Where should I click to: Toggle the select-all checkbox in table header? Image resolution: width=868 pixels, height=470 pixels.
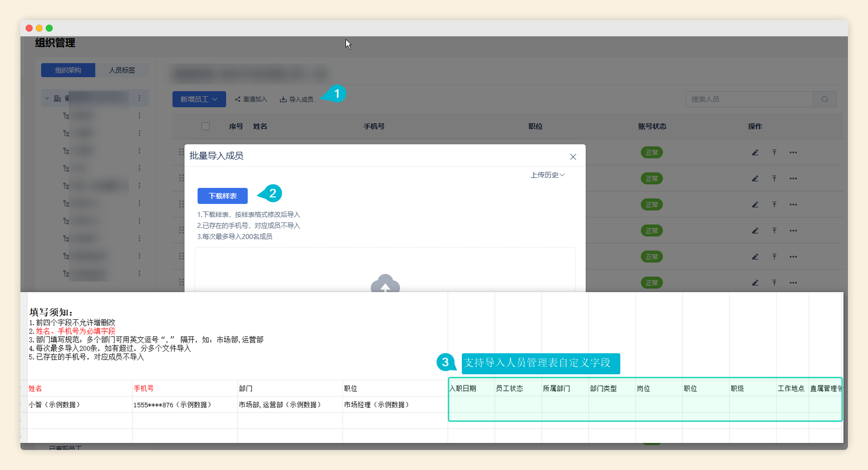pyautogui.click(x=206, y=126)
